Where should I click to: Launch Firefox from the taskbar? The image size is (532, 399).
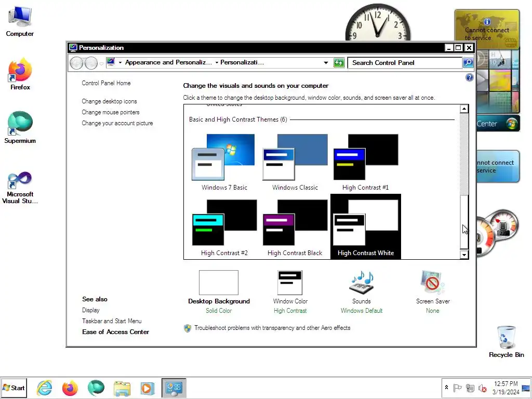click(x=70, y=388)
